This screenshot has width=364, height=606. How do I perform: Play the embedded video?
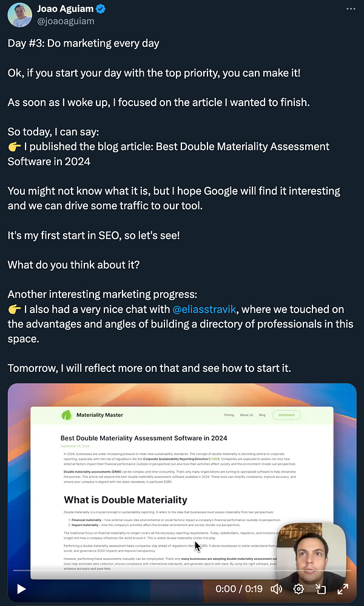pos(21,589)
